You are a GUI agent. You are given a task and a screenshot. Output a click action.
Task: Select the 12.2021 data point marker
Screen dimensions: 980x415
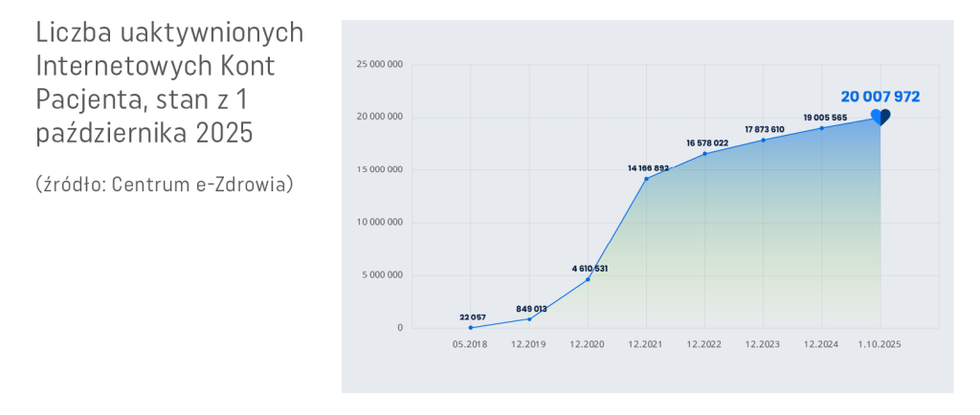646,179
